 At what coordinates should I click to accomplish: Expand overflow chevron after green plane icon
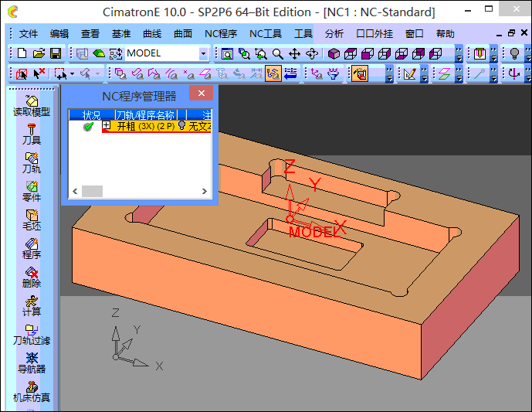coord(459,73)
